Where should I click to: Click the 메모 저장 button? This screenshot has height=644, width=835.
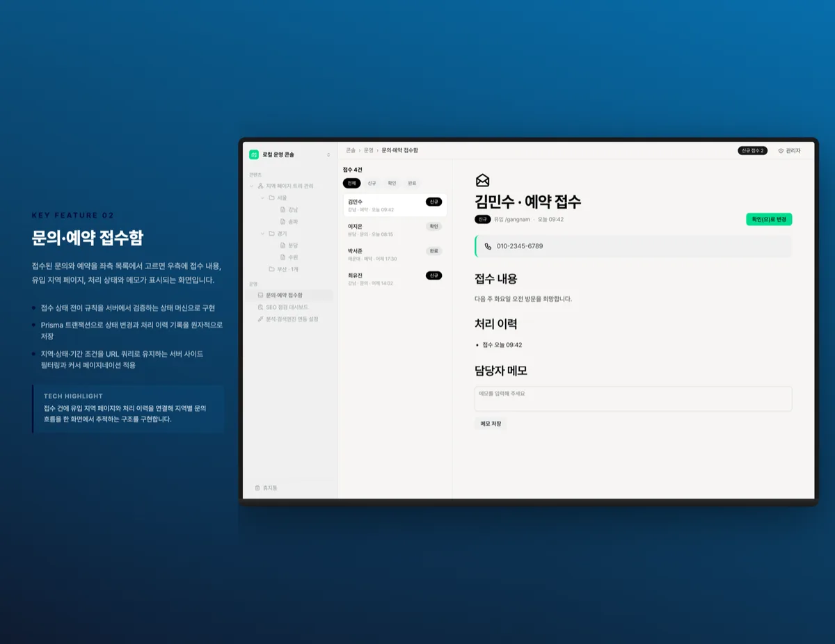[x=491, y=424]
